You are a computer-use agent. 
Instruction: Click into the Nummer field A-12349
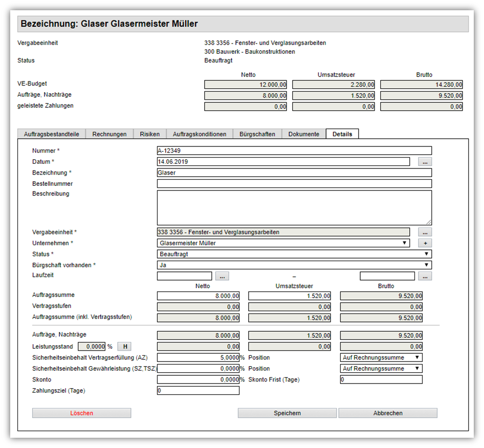294,151
